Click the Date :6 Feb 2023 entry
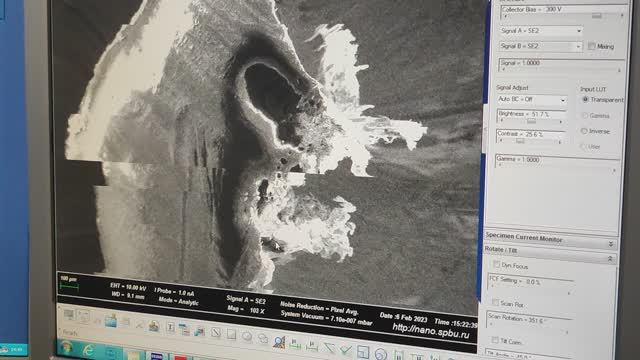640x360 pixels. [x=403, y=318]
